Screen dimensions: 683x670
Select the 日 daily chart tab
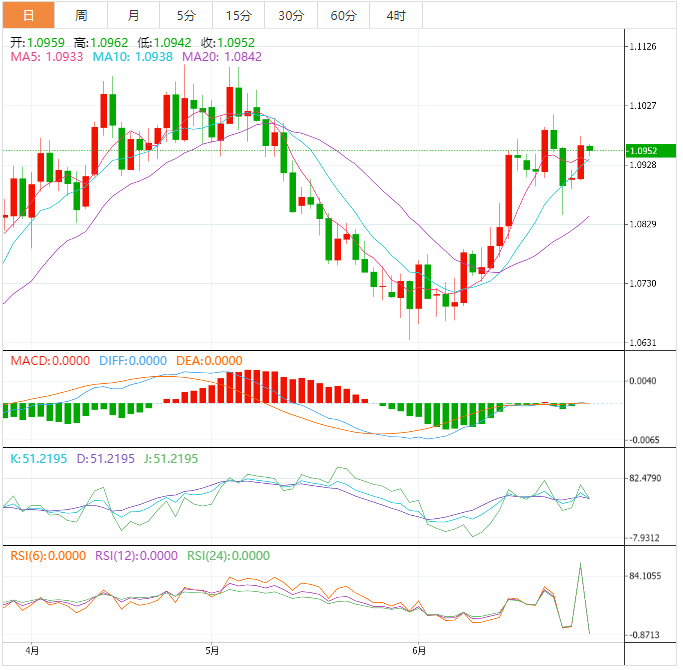pyautogui.click(x=27, y=15)
